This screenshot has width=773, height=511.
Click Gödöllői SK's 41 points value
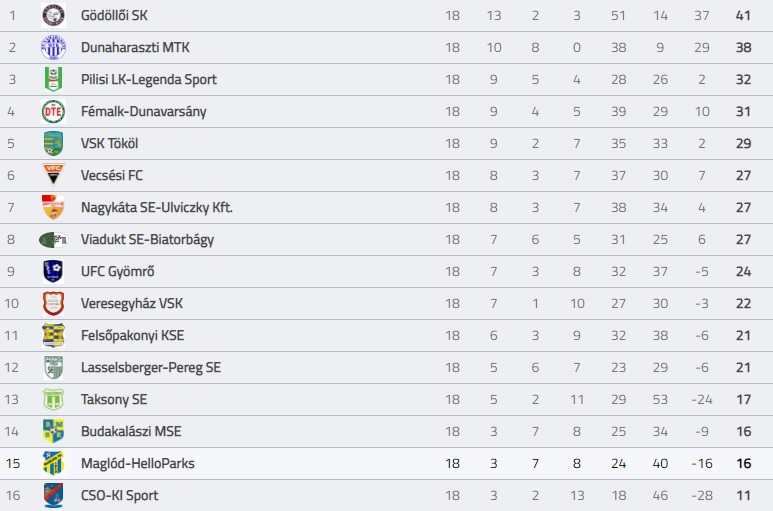coord(742,15)
